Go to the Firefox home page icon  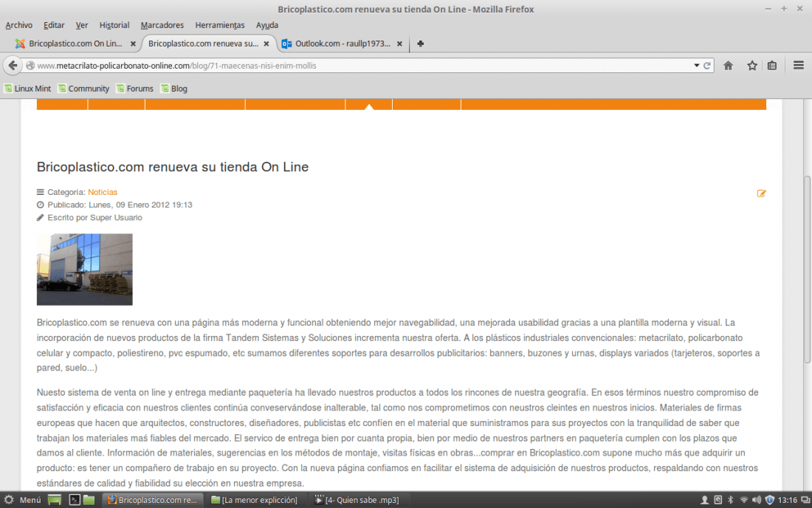coord(728,65)
